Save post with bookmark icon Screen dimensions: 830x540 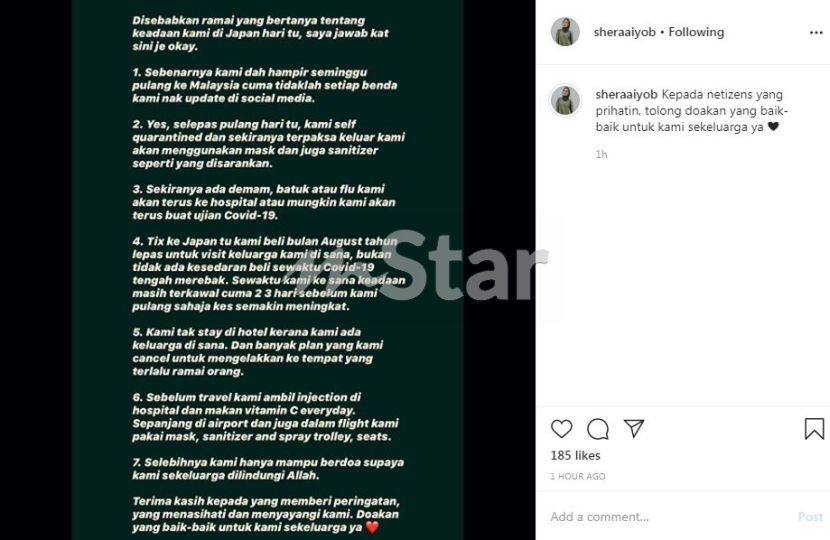point(814,429)
